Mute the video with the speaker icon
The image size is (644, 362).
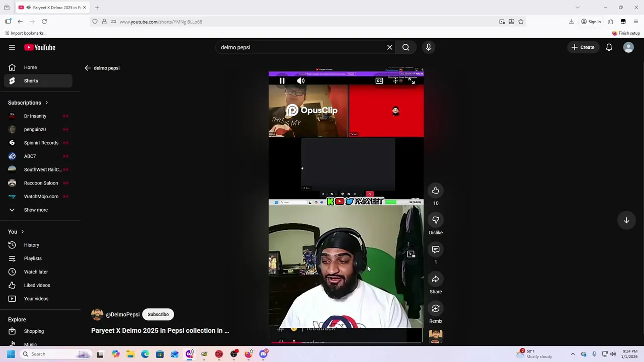click(300, 81)
